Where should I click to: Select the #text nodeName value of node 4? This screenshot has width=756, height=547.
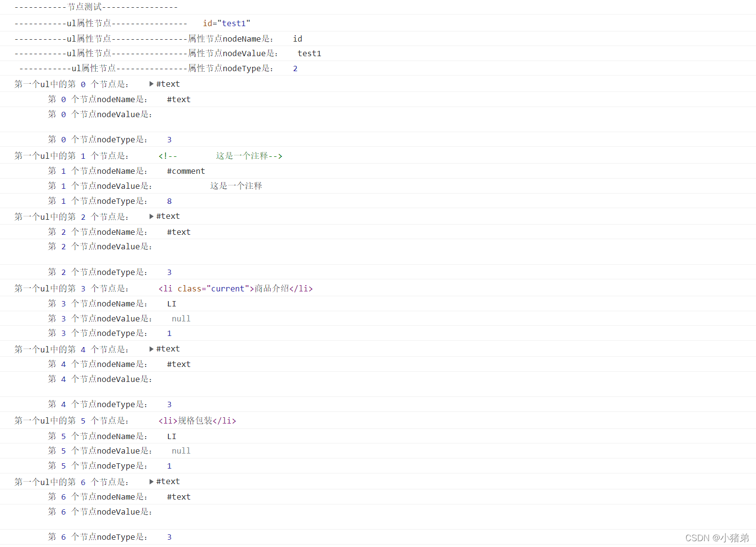pyautogui.click(x=179, y=364)
